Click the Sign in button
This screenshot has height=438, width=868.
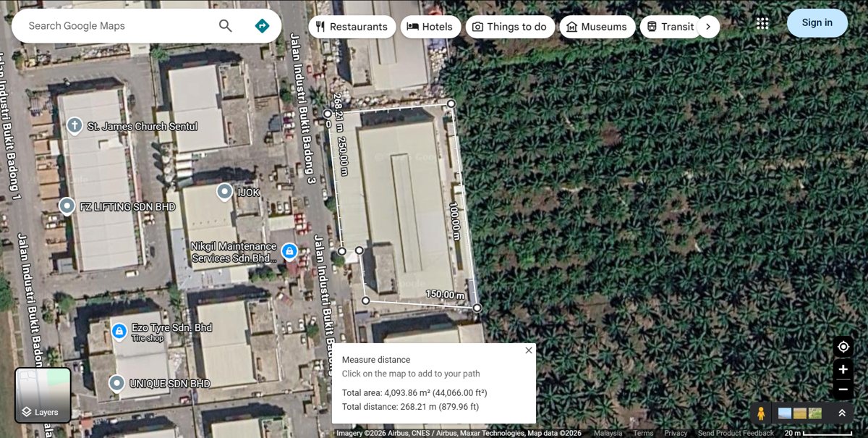[817, 23]
